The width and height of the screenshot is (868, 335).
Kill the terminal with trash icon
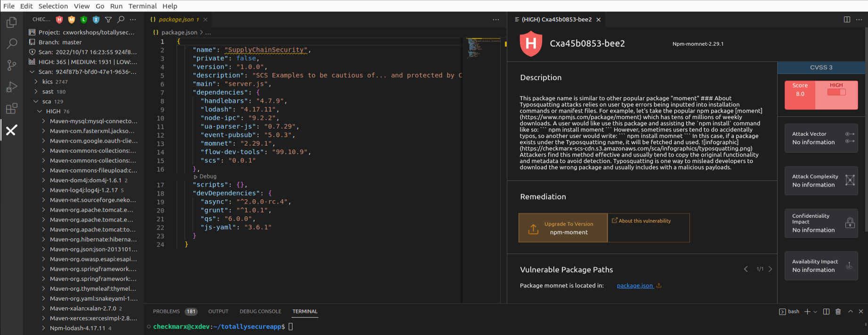pos(838,311)
